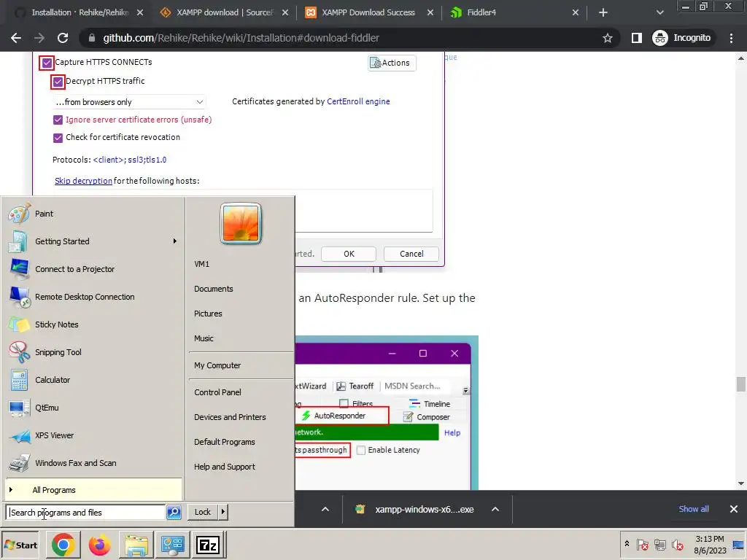This screenshot has height=560, width=747.
Task: Open the Getting Started icon
Action: [x=18, y=241]
